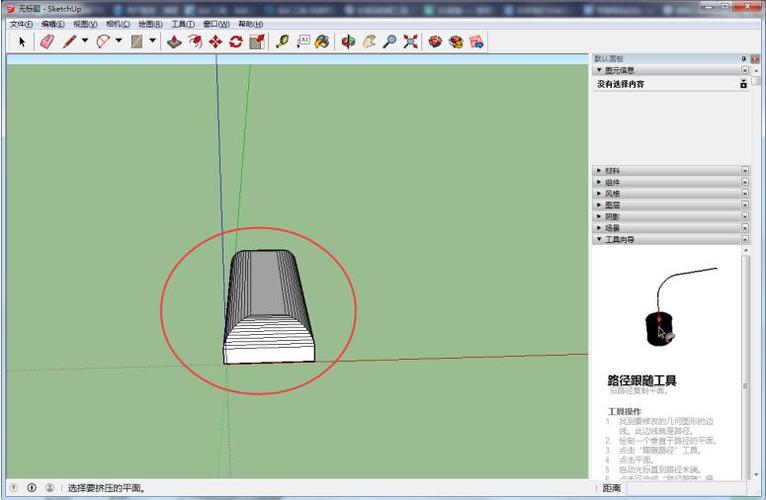Activate the Push/Pull tool

pos(174,42)
